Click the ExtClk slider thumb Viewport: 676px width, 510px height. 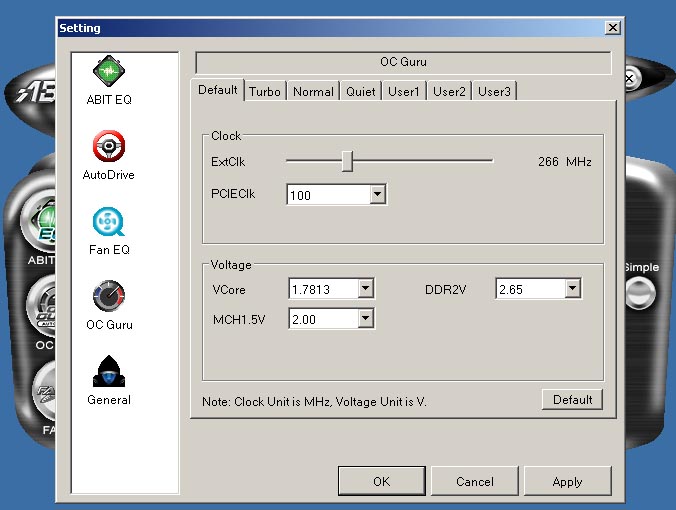point(347,161)
